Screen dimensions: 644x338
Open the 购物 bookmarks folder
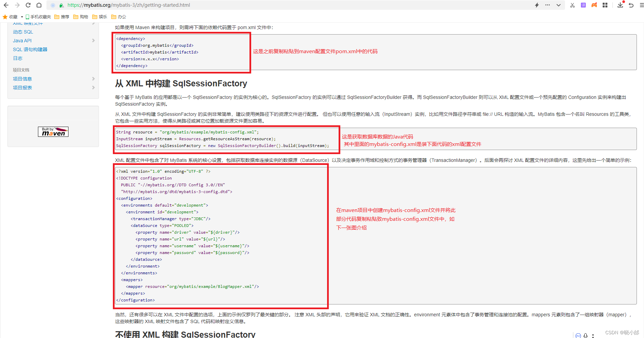[x=81, y=17]
